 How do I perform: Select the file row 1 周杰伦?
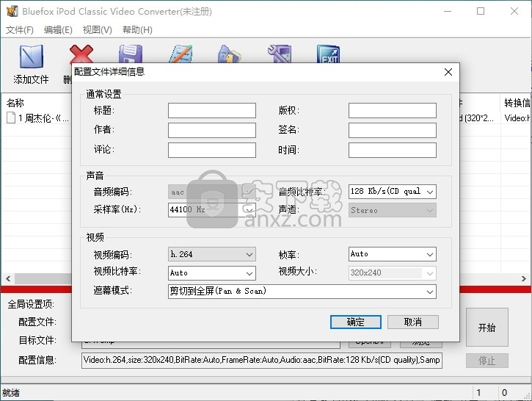tap(37, 118)
